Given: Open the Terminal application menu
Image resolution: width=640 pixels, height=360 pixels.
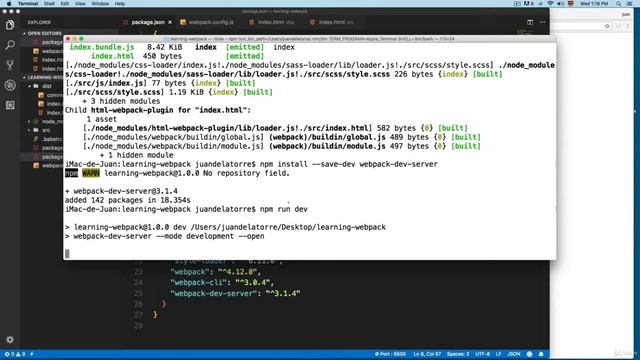Looking at the screenshot, I should coord(28,3).
